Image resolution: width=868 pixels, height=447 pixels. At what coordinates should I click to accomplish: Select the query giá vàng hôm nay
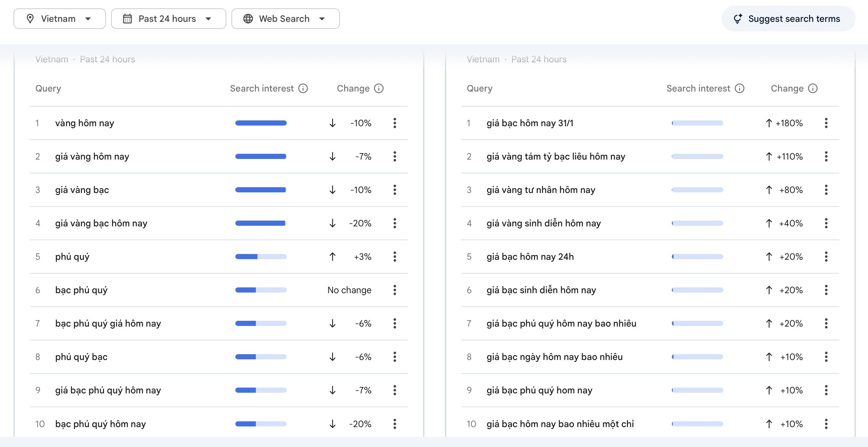[92, 156]
